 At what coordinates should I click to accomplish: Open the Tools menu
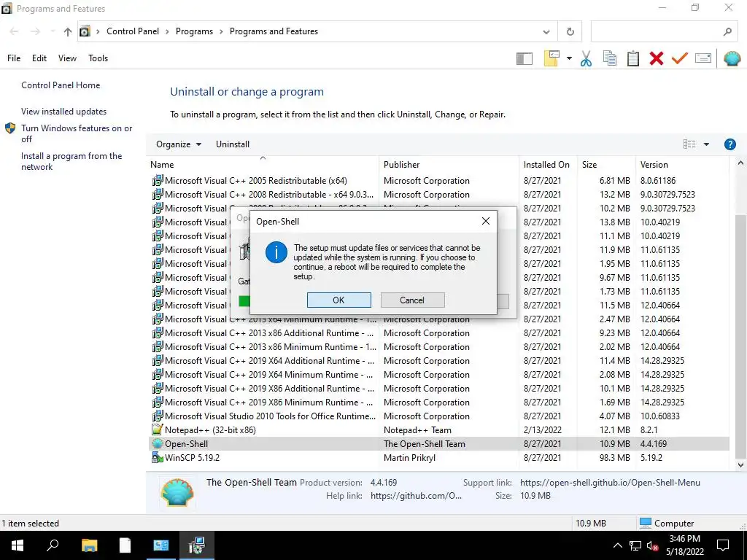[x=98, y=58]
